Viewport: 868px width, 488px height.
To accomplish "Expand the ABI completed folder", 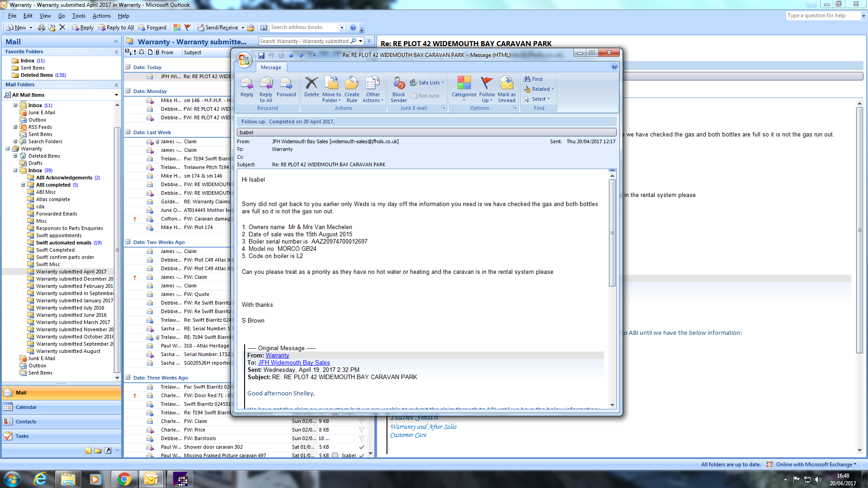I will click(x=23, y=185).
